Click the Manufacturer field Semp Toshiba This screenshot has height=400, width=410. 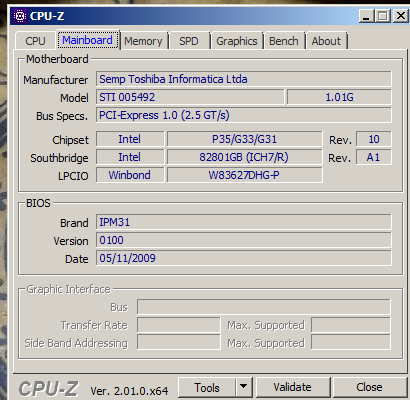(x=244, y=79)
